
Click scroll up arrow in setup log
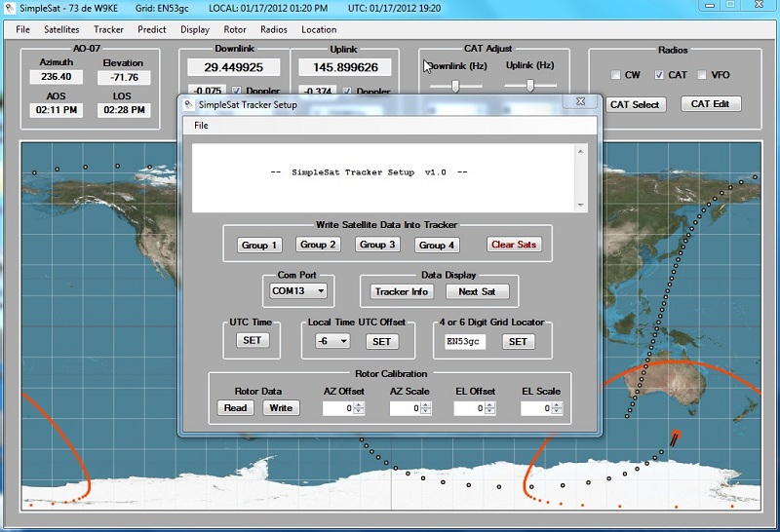click(x=580, y=151)
